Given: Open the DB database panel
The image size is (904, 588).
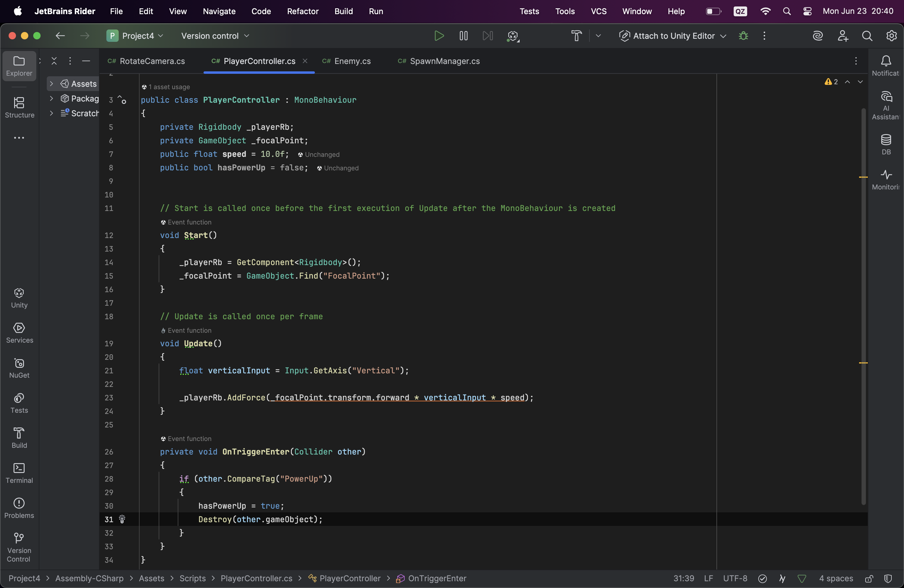Looking at the screenshot, I should pos(886,145).
